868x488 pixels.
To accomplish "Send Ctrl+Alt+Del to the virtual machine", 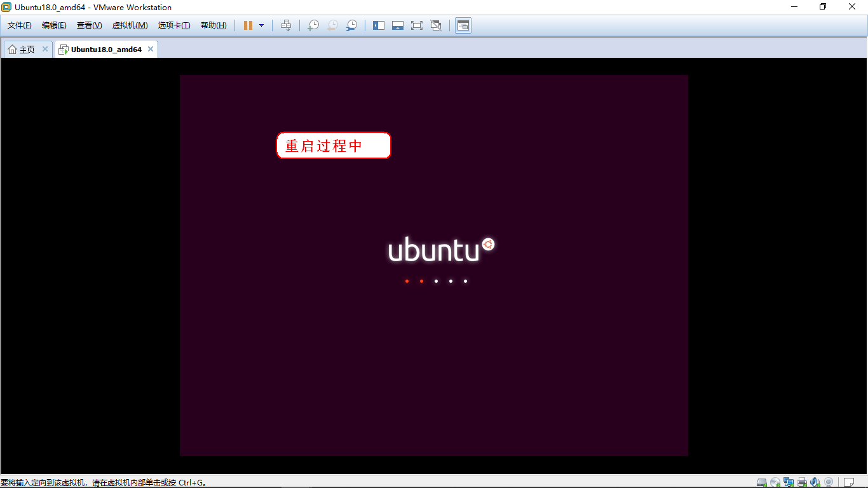I will coord(286,25).
